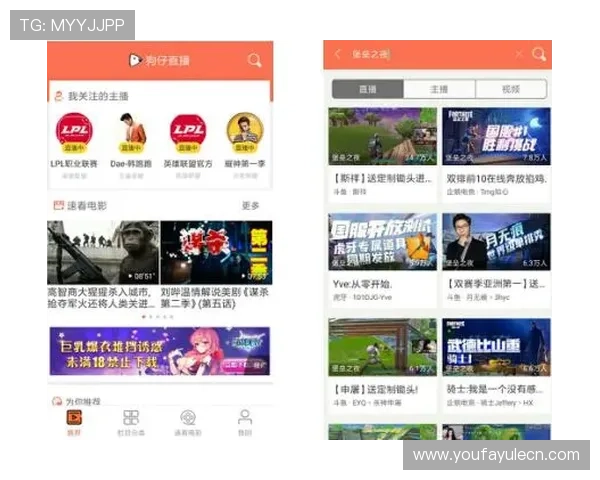The height and width of the screenshot is (480, 600).
Task: Click the 为你推荐 section heading
Action: [x=83, y=401]
